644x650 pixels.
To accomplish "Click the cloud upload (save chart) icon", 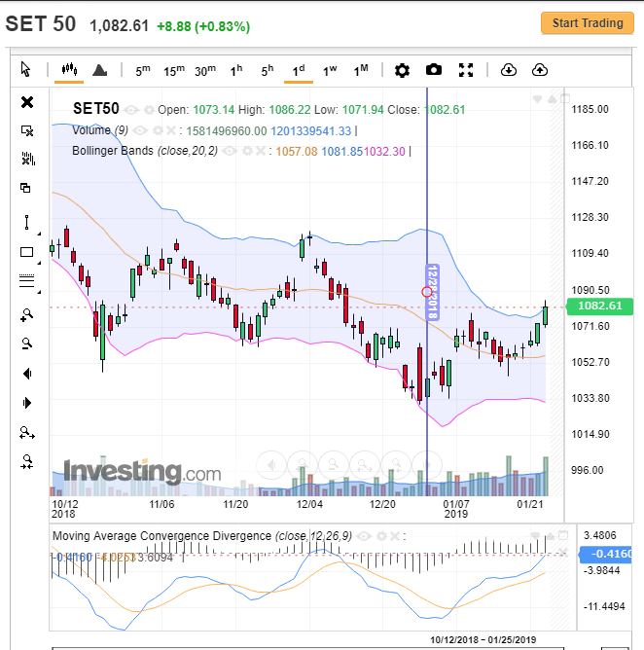I will 540,70.
